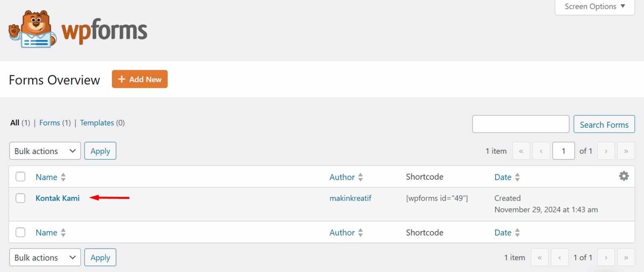This screenshot has height=272, width=644.
Task: Select all forms with header checkbox
Action: click(x=21, y=177)
